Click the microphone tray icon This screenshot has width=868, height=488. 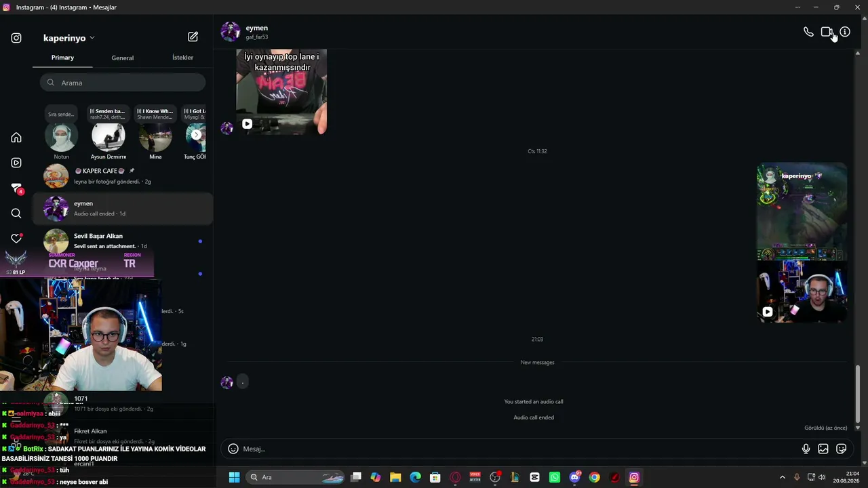coord(797,477)
